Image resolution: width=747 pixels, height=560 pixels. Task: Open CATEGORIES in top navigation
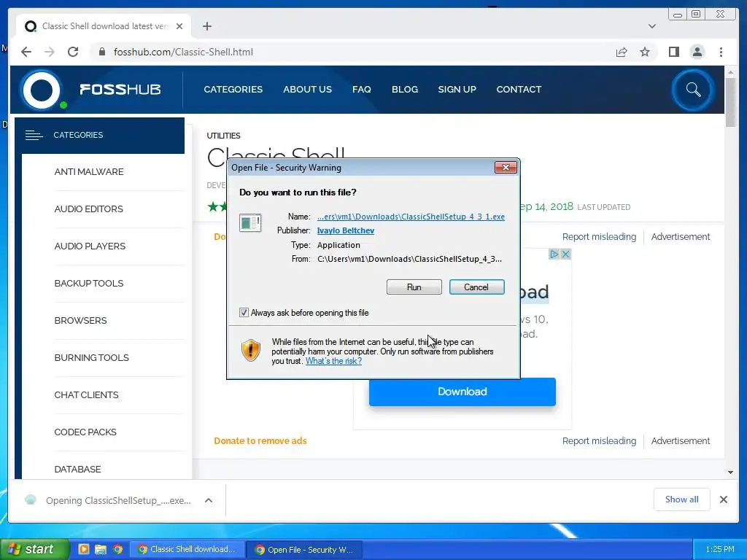(233, 90)
